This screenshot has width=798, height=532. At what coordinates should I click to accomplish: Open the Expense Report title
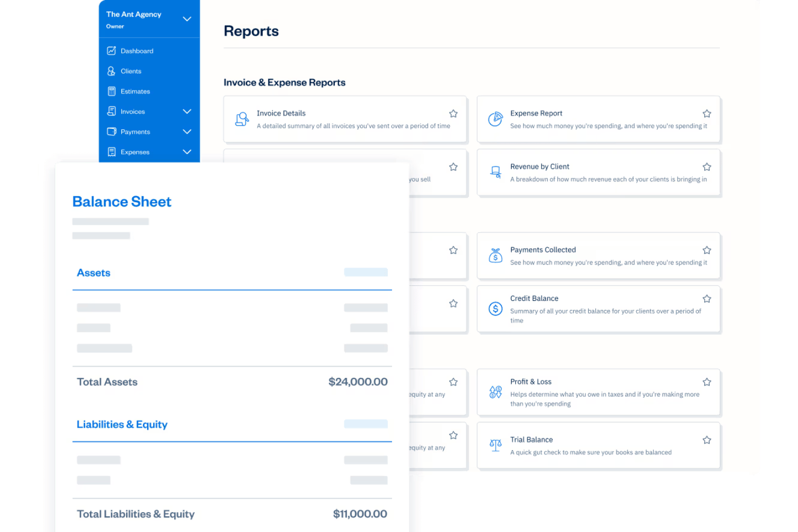tap(536, 113)
